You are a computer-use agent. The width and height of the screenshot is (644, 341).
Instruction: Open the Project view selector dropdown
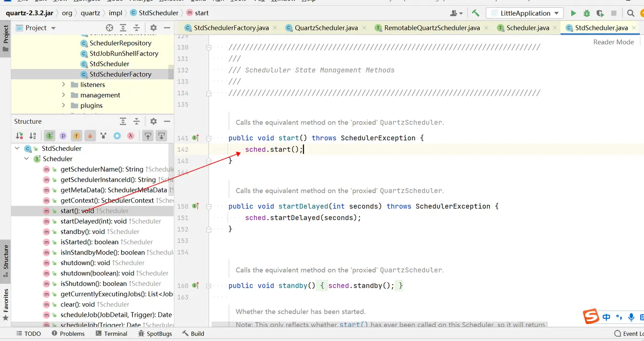36,28
